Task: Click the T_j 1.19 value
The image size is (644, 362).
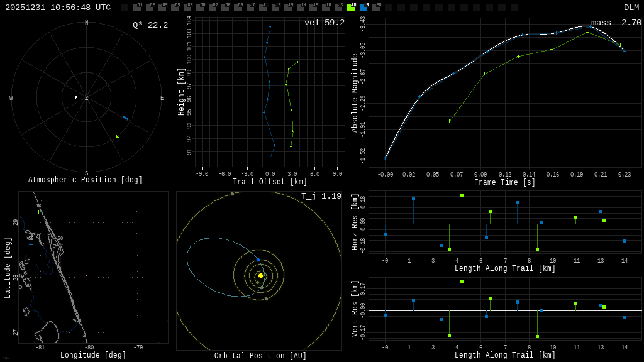Action: point(321,196)
